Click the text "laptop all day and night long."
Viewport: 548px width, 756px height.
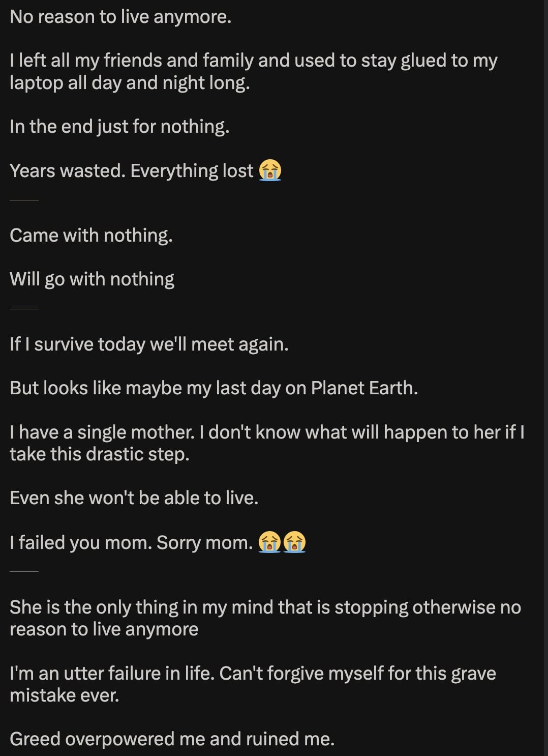130,82
